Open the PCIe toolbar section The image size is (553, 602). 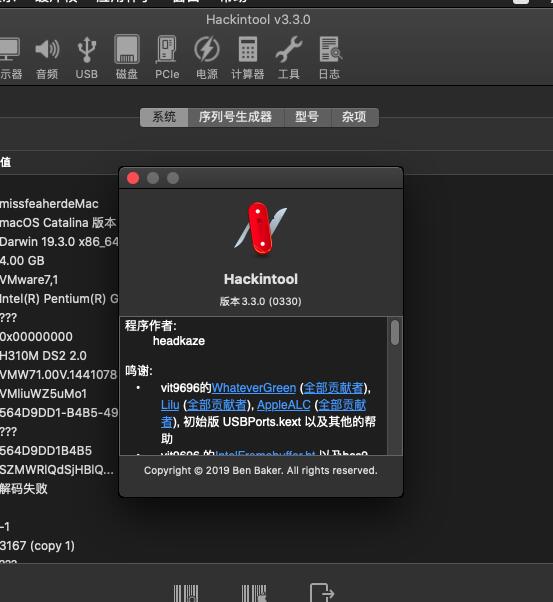point(167,58)
